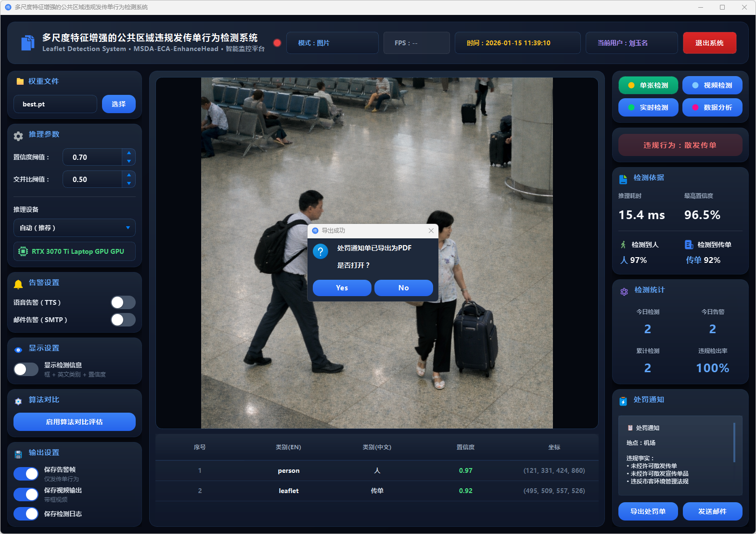Image resolution: width=756 pixels, height=534 pixels.
Task: Increase 置信度阈值 with the up arrow
Action: pos(128,153)
